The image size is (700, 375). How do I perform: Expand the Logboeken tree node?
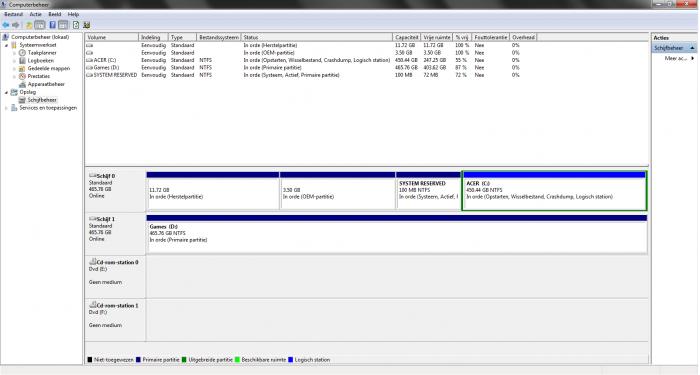(14, 61)
